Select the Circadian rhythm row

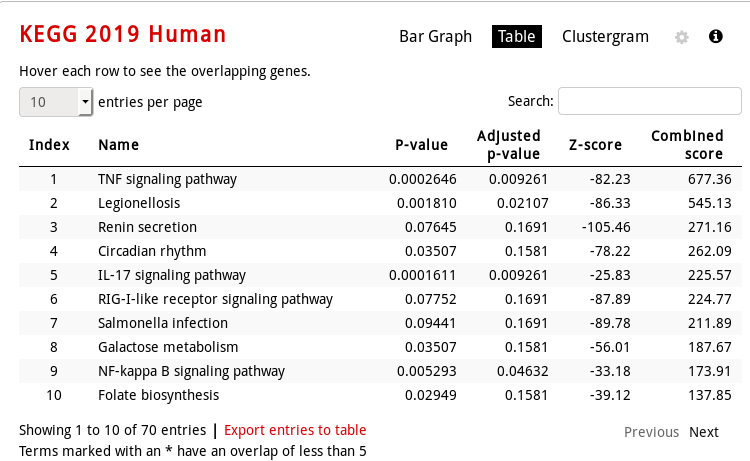point(380,251)
